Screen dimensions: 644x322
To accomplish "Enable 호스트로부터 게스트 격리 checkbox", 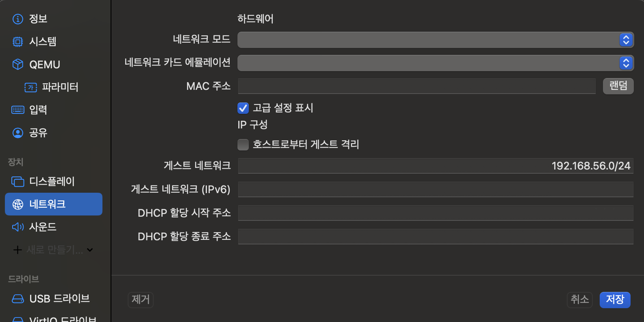I will pos(243,145).
